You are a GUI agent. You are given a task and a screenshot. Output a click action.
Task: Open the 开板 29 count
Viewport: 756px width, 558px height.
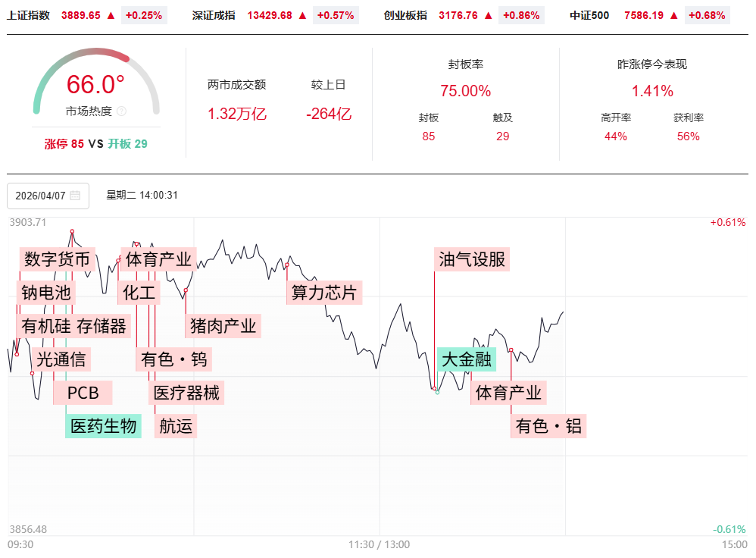point(127,143)
